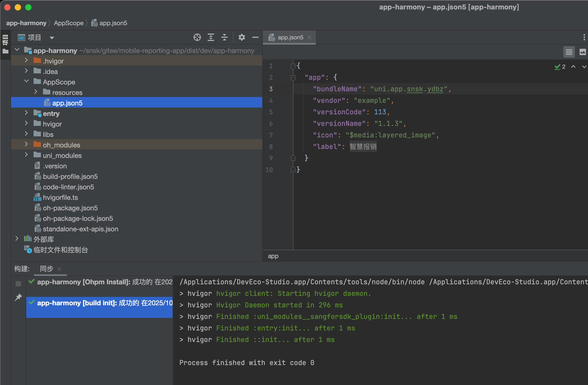
Task: Click AppScope in the breadcrumb path
Action: 68,23
